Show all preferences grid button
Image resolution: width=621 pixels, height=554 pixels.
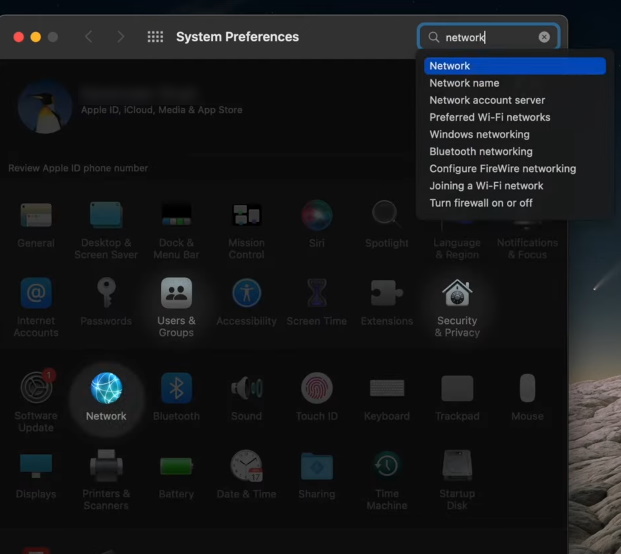click(155, 37)
